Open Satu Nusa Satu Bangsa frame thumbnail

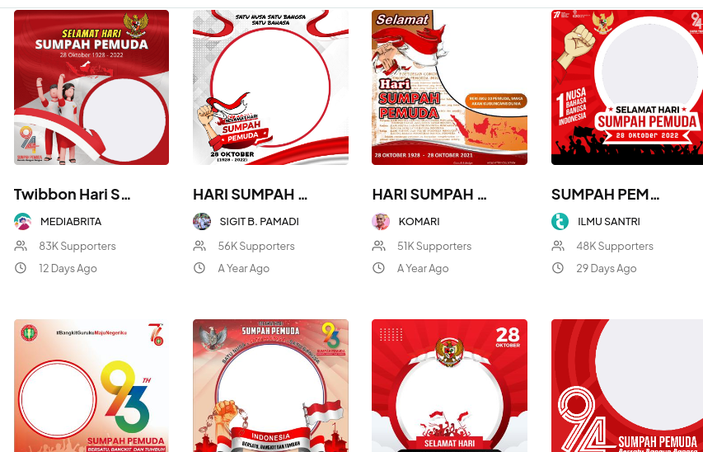271,87
